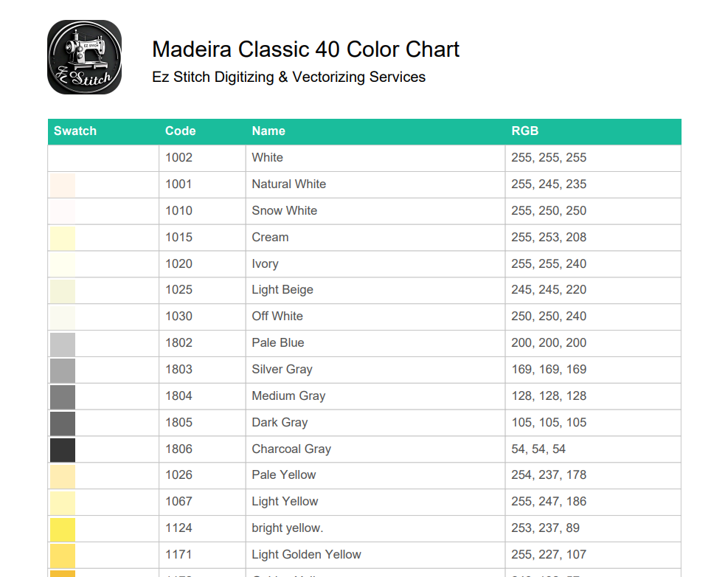Choose the bright yellow 1124 swatch

63,529
